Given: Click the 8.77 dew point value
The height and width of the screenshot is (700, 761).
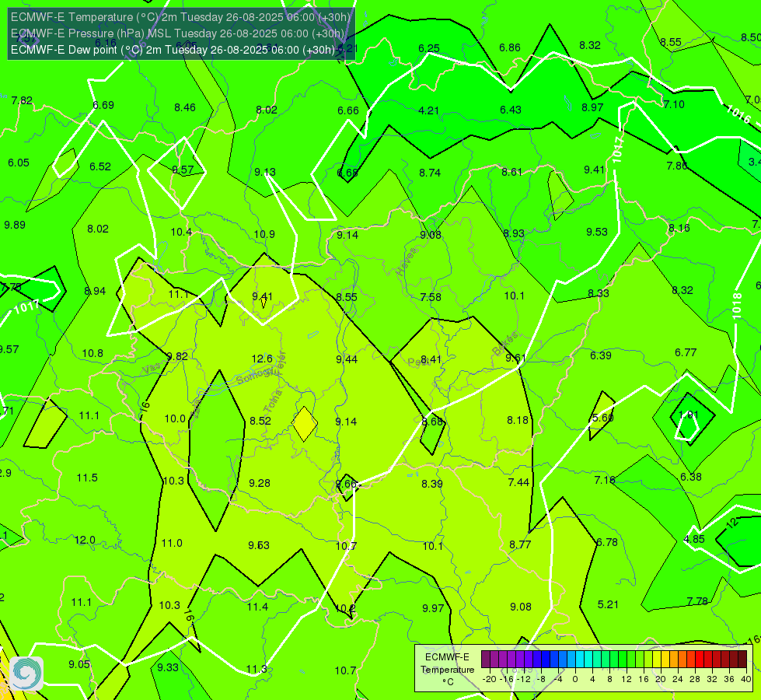Looking at the screenshot, I should pos(520,544).
